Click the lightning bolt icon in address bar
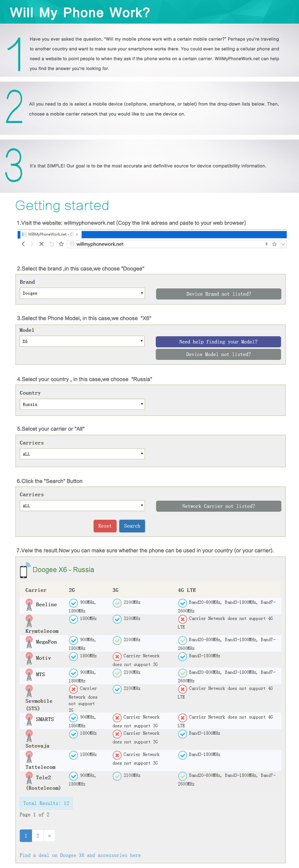Viewport: 299px width, 868px height. pyautogui.click(x=266, y=244)
